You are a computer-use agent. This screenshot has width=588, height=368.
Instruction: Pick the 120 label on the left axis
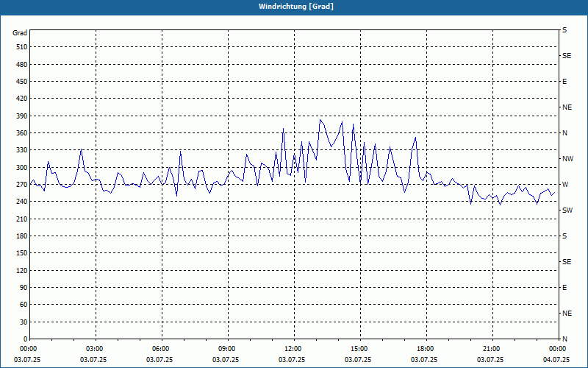22,270
